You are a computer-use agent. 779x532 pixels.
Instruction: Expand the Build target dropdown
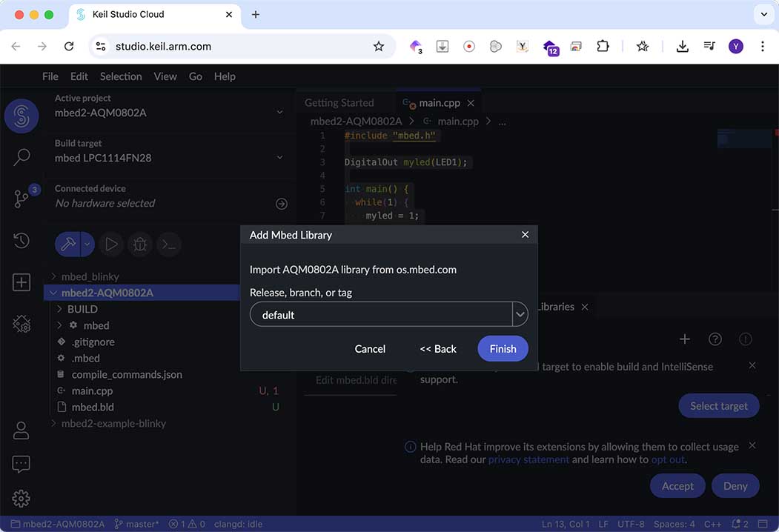(x=279, y=158)
